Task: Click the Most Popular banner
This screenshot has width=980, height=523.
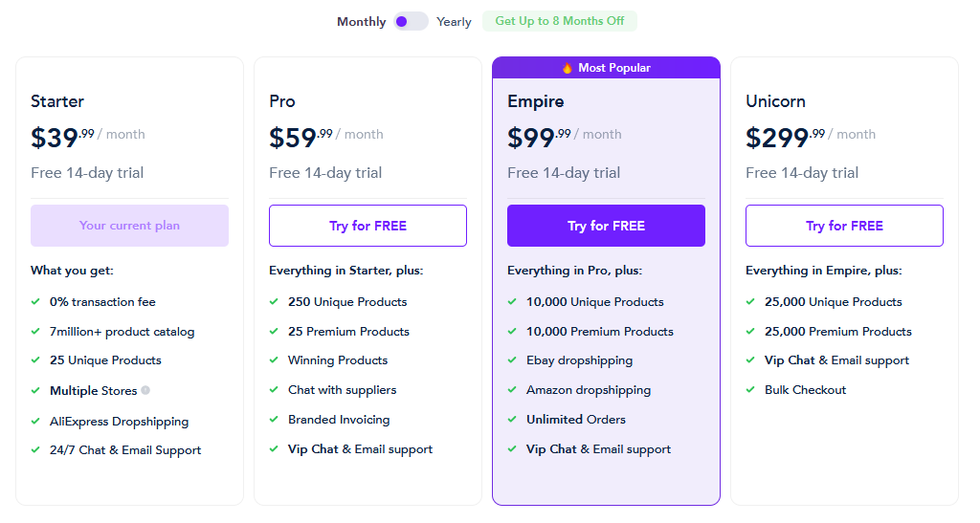Action: coord(606,67)
